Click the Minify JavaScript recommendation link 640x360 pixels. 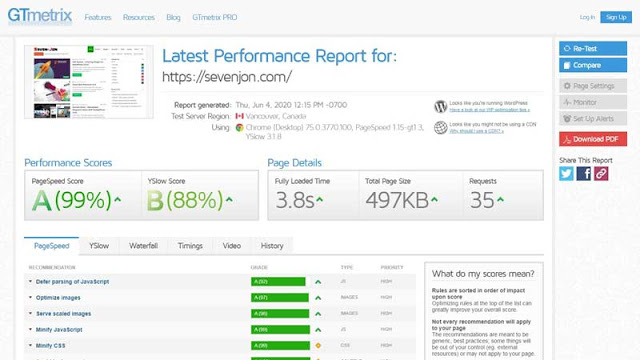59,329
